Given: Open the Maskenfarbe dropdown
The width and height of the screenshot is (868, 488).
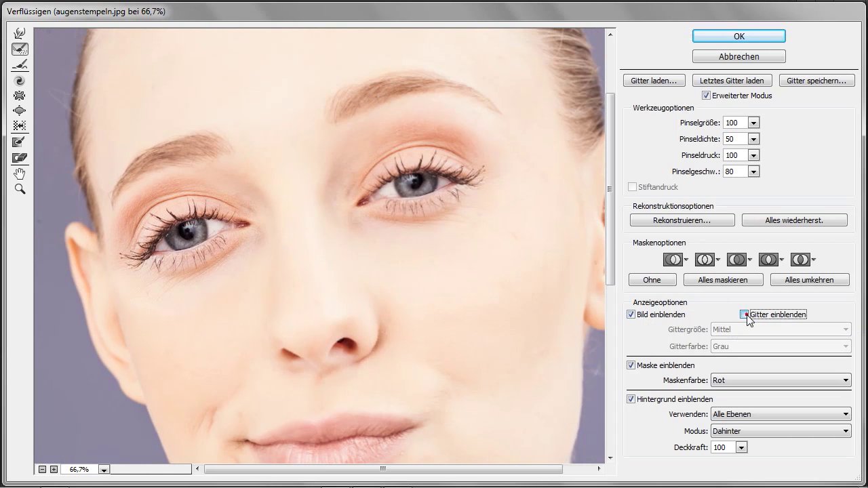Looking at the screenshot, I should coord(780,380).
